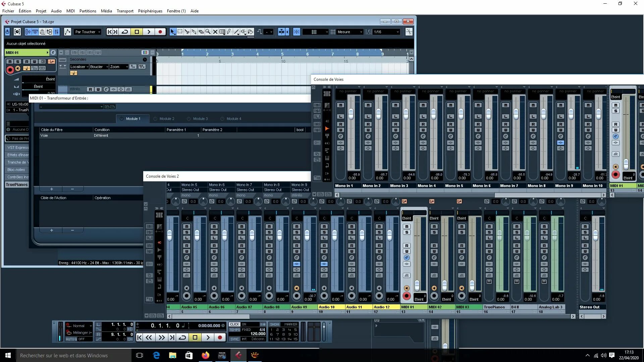Click the transport panel Record button

tap(220, 338)
